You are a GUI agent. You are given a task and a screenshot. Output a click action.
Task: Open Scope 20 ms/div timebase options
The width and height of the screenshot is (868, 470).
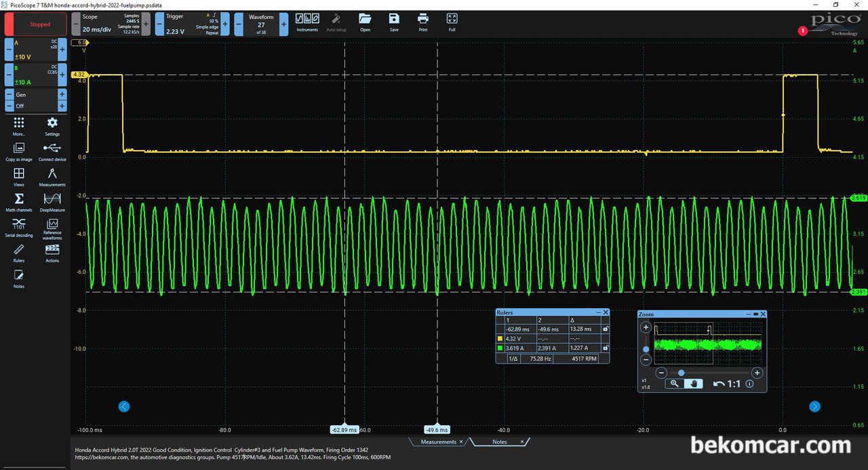(111, 24)
